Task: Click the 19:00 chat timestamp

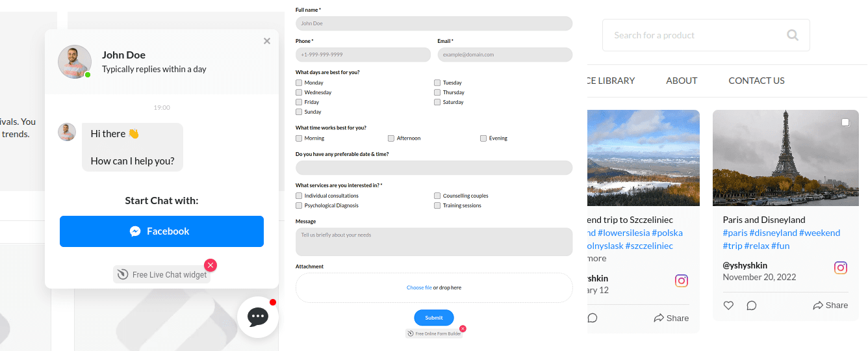Action: 162,107
